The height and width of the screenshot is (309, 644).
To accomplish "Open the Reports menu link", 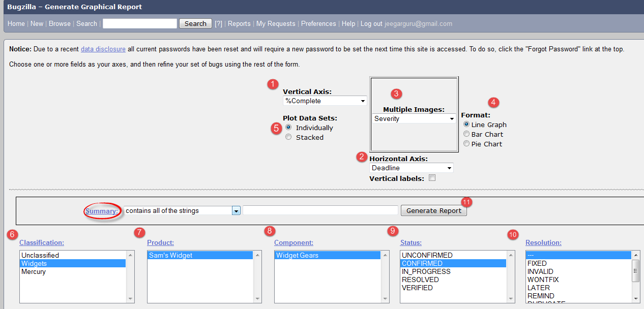I will click(239, 24).
